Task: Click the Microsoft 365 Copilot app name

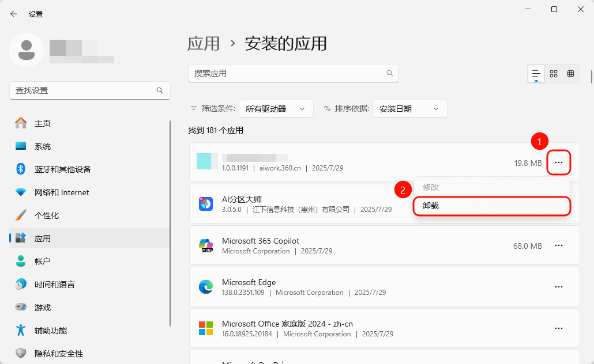Action: [261, 241]
